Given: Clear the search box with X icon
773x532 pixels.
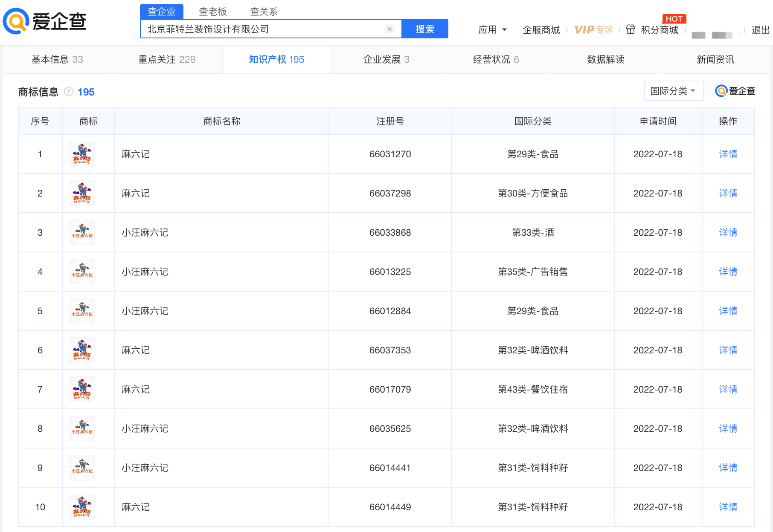Looking at the screenshot, I should click(x=389, y=29).
